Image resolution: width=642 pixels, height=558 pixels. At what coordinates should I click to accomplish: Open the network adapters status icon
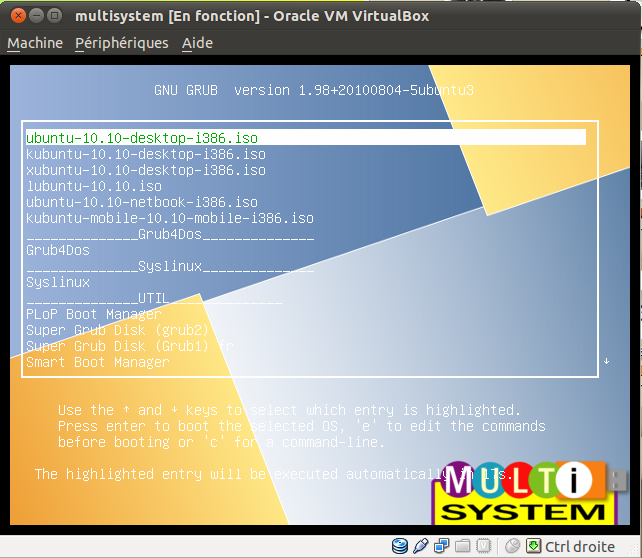pos(440,546)
